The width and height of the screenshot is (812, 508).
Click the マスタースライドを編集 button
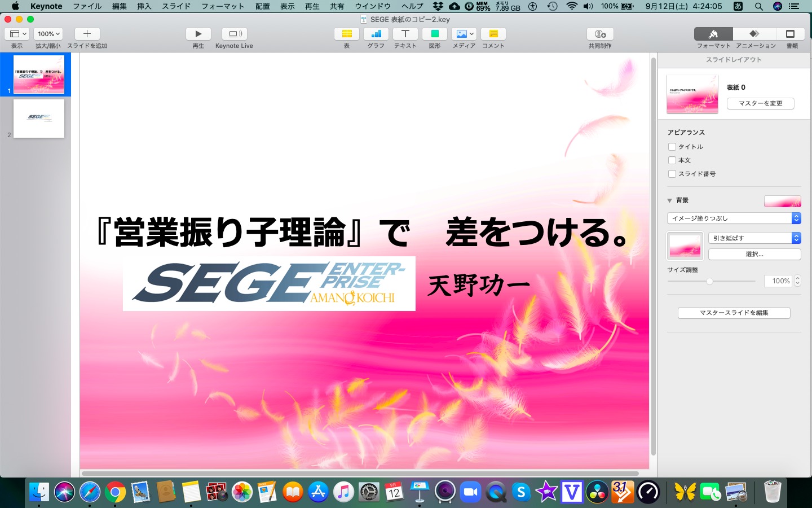tap(734, 313)
